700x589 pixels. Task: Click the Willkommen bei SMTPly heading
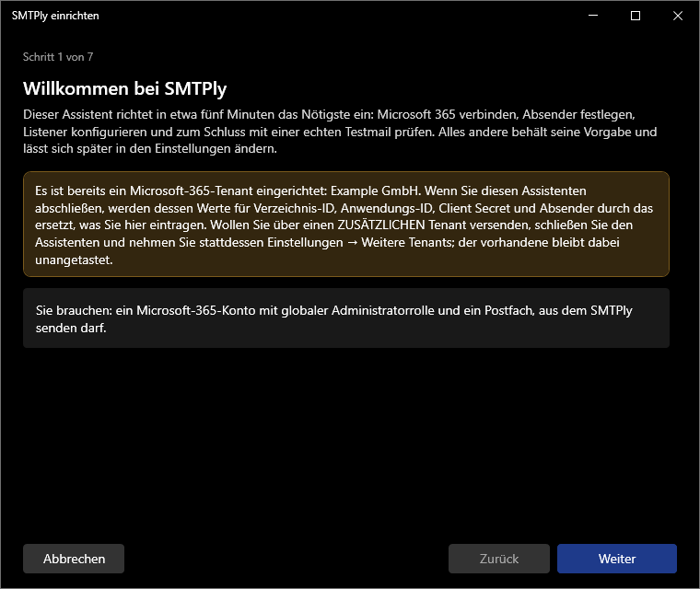pos(125,88)
